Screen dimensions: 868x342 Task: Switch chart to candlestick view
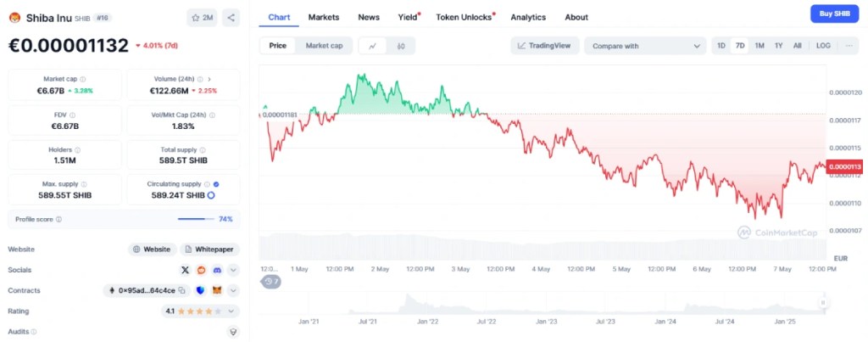click(x=401, y=46)
